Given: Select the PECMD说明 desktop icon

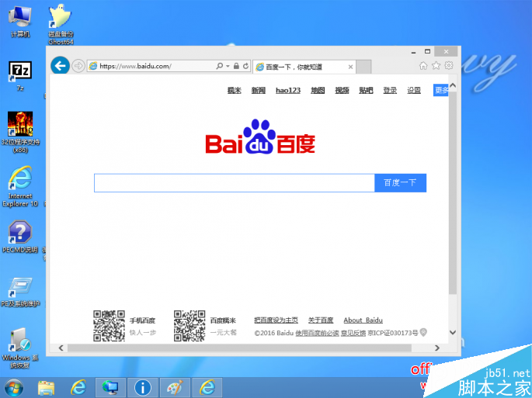Looking at the screenshot, I should point(20,237).
